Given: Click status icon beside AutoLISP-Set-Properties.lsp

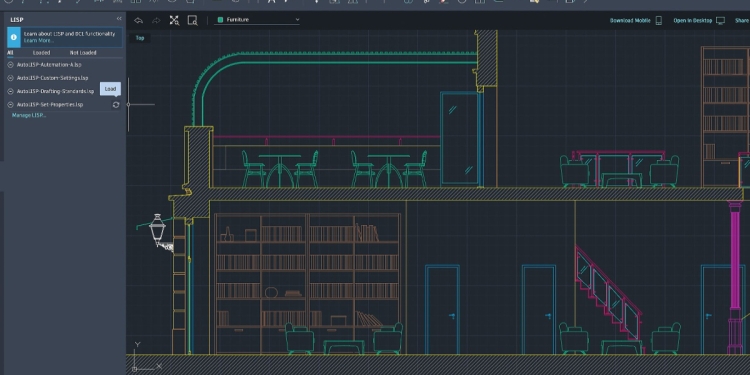Looking at the screenshot, I should 11,104.
